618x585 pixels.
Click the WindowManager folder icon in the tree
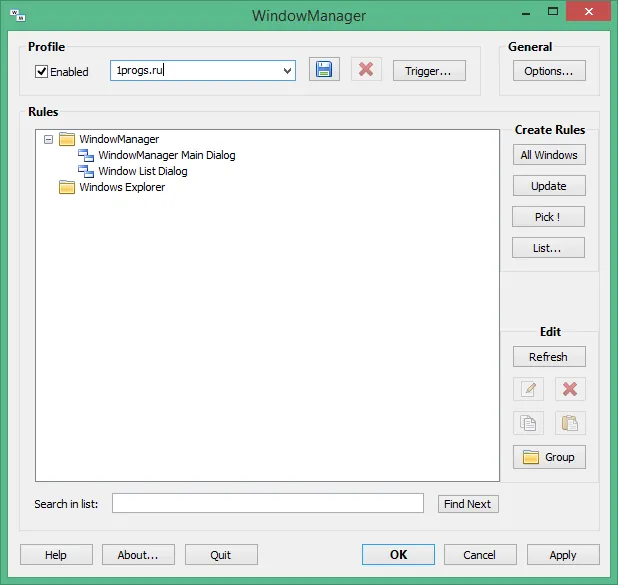pos(67,139)
